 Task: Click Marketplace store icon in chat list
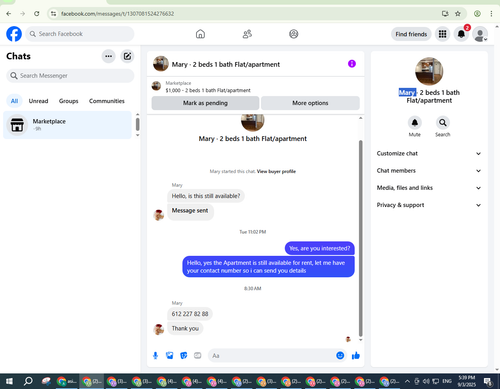(17, 125)
